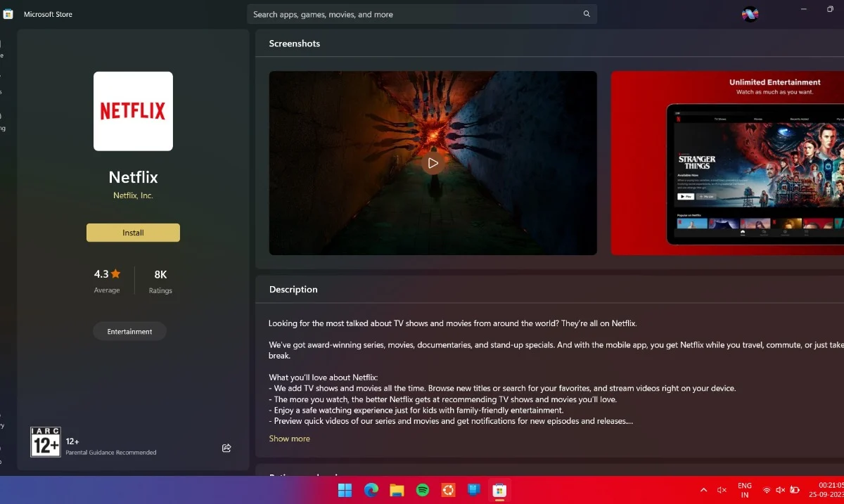Click the 4.3 average star rating
The image size is (844, 504).
107,274
